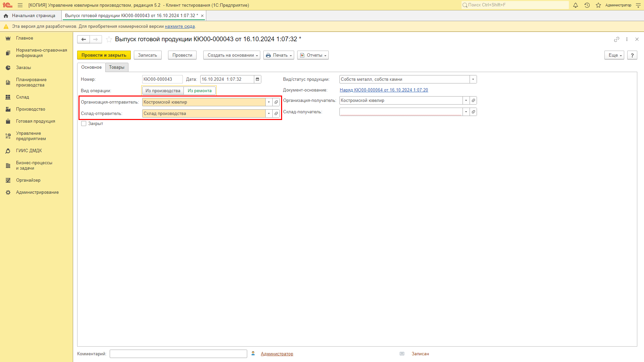This screenshot has height=362, width=644.
Task: Close the Выпуск готовой продукции tab
Action: pyautogui.click(x=202, y=16)
